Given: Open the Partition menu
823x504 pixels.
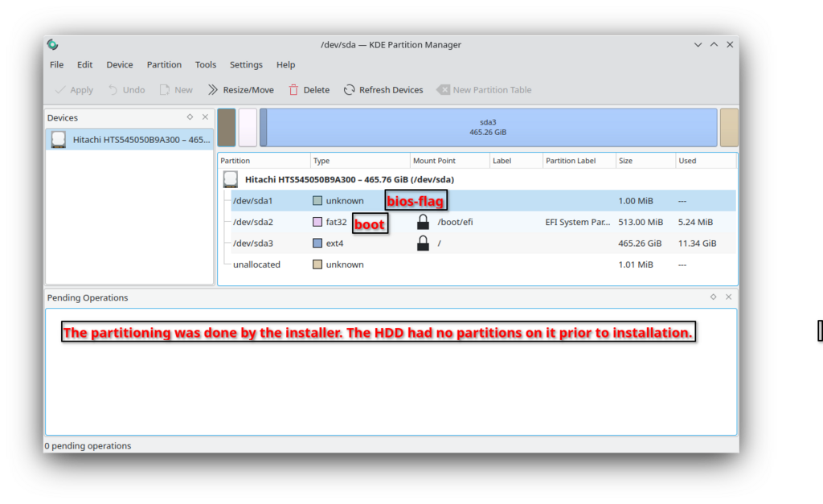Looking at the screenshot, I should 164,64.
